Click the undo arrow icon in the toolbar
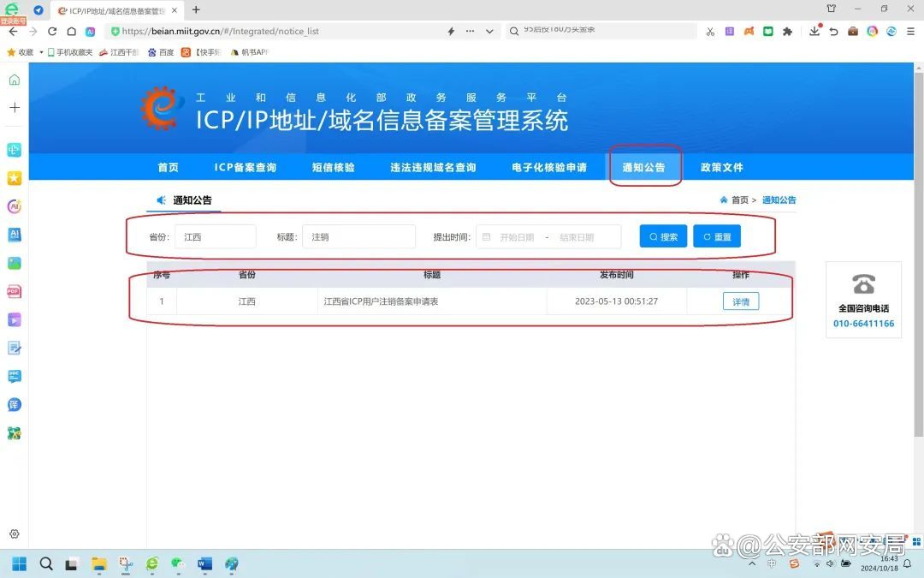This screenshot has height=578, width=924. click(x=834, y=32)
